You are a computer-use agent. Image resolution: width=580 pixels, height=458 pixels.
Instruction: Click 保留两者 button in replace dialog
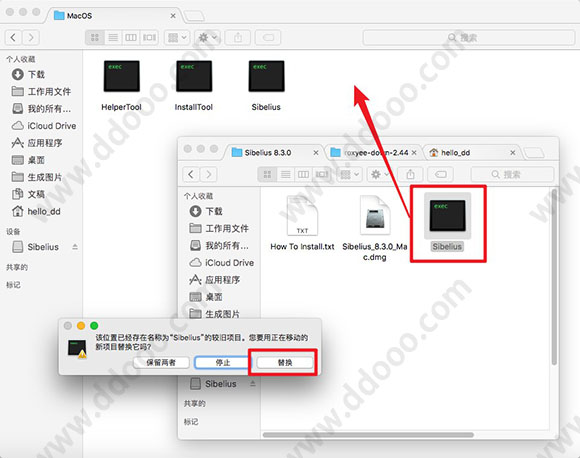(161, 363)
